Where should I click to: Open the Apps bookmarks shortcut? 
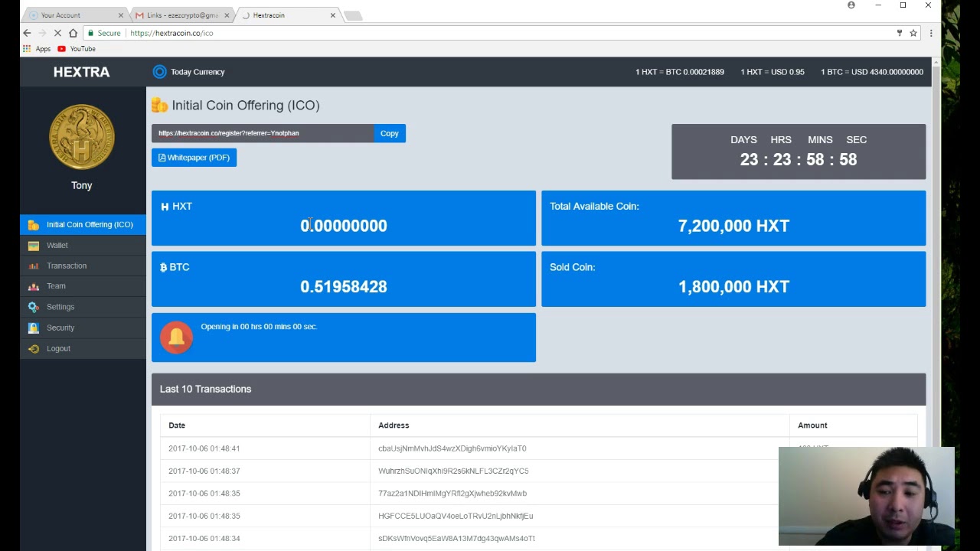tap(37, 49)
